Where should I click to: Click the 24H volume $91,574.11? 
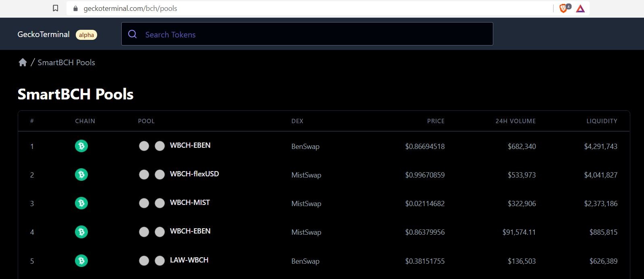(519, 232)
